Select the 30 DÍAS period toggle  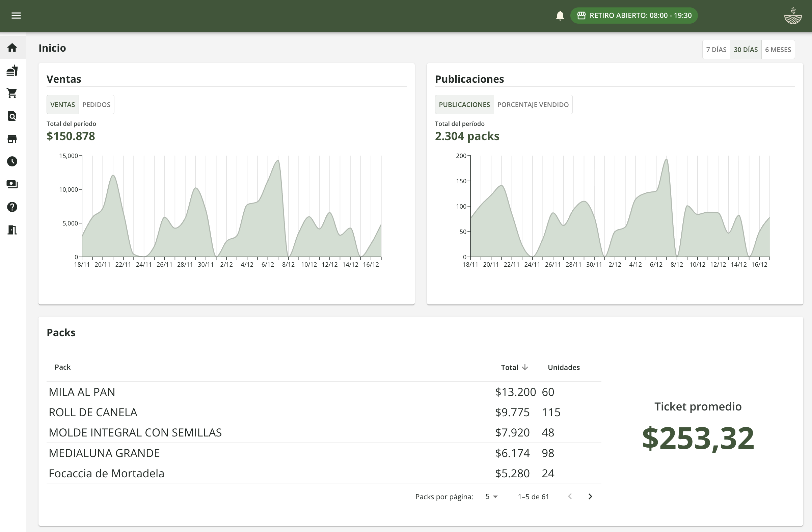pyautogui.click(x=746, y=50)
